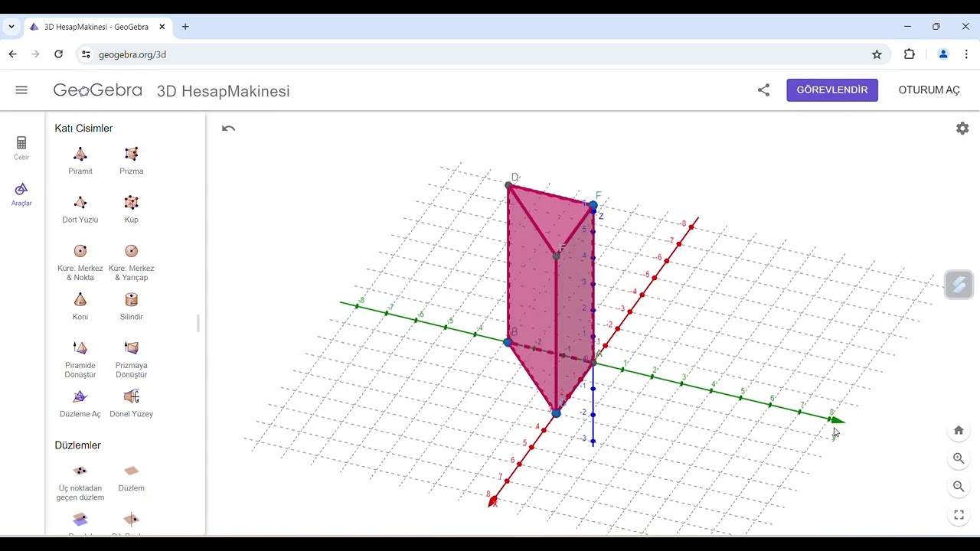Click the 3D HesapMakinesi title
This screenshot has height=551, width=980.
pos(223,91)
